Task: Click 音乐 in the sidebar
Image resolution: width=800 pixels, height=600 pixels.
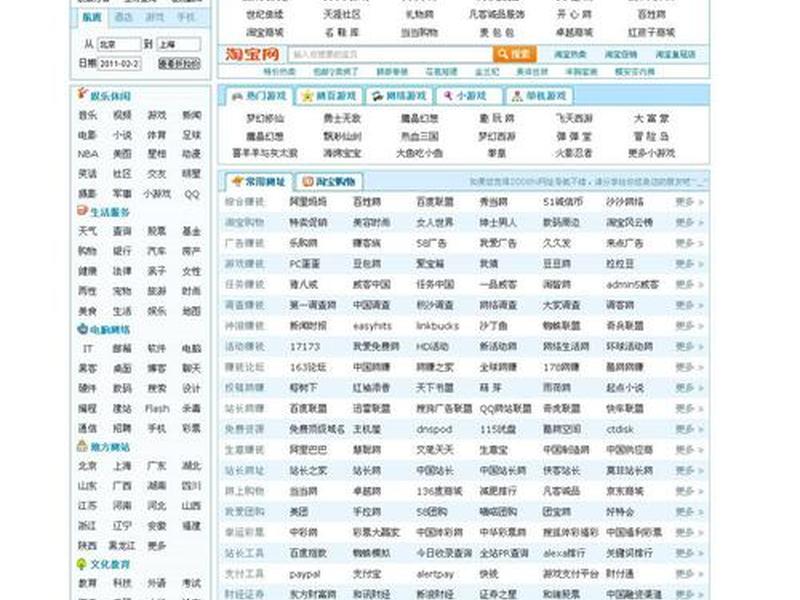Action: 87,115
